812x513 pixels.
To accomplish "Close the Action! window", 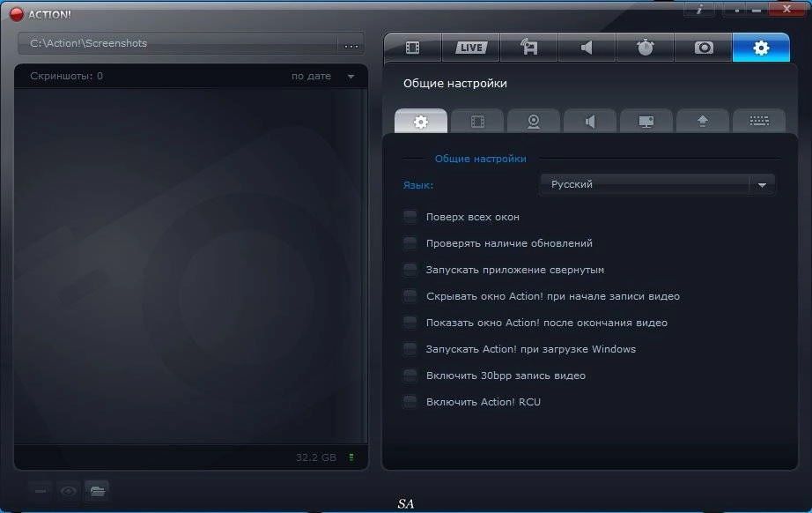I will pyautogui.click(x=786, y=9).
